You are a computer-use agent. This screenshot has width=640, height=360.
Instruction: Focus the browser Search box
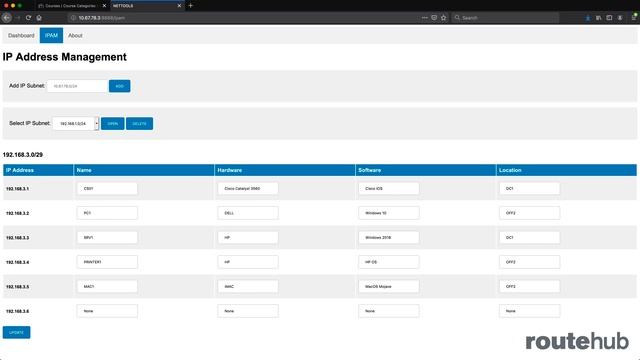point(505,18)
